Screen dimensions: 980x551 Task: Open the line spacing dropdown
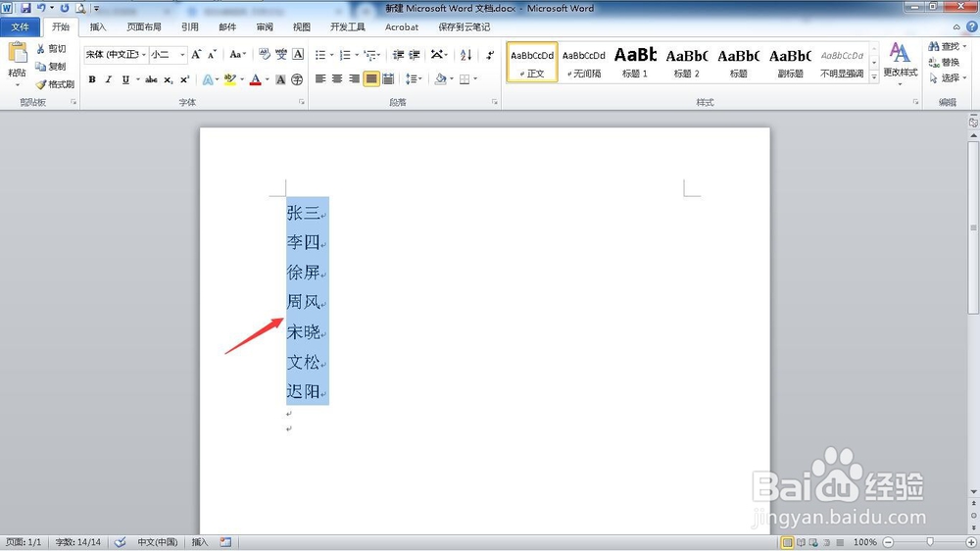click(x=421, y=78)
